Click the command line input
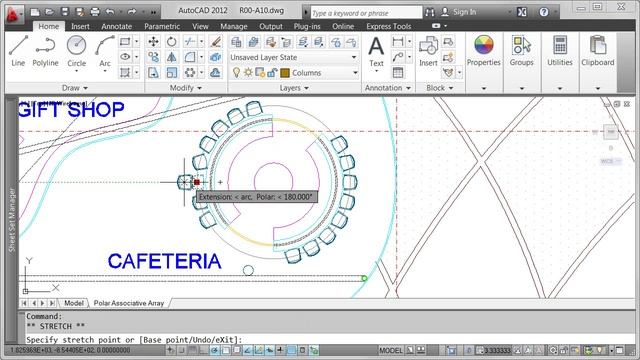The height and width of the screenshot is (360, 640). [x=327, y=340]
